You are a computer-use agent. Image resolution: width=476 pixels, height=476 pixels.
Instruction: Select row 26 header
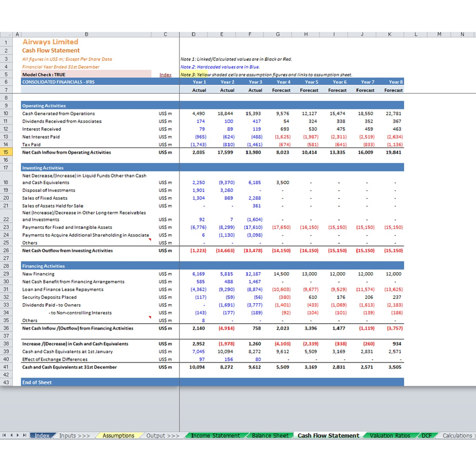(x=6, y=250)
